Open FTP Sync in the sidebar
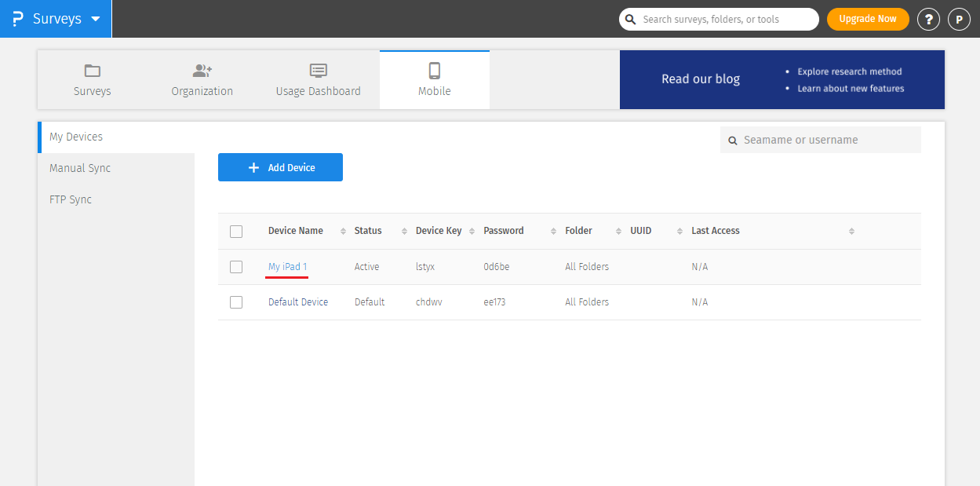This screenshot has height=486, width=980. point(71,199)
